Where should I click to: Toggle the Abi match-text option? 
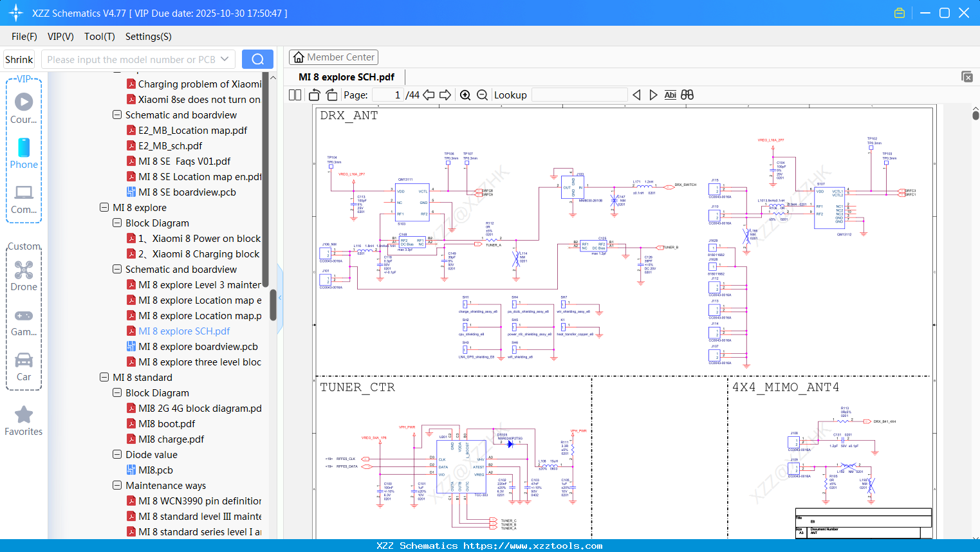coord(670,95)
